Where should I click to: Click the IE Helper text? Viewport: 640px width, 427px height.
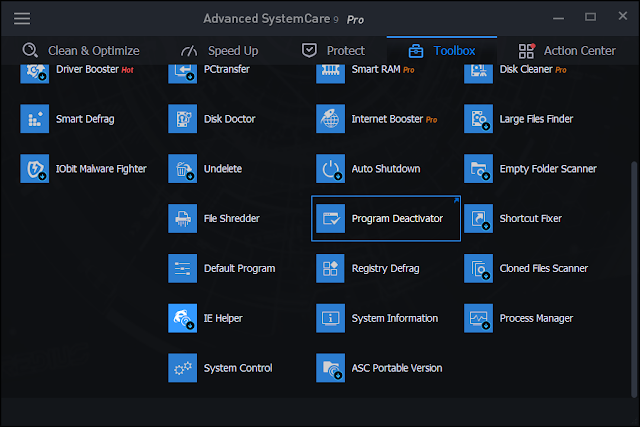pos(223,318)
